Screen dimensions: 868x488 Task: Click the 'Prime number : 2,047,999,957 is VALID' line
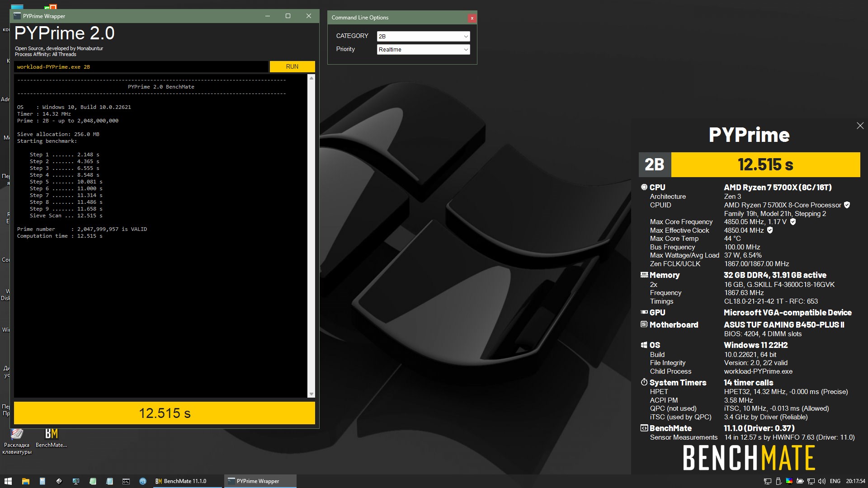point(82,229)
